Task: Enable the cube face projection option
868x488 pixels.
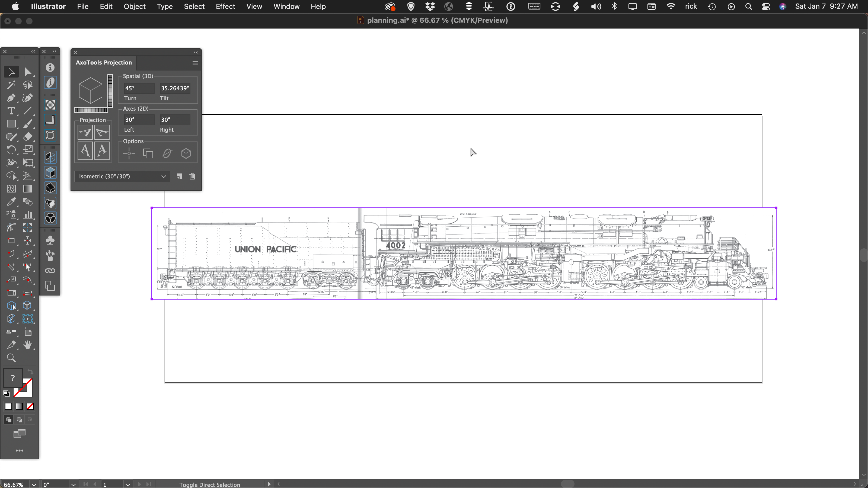Action: 186,154
